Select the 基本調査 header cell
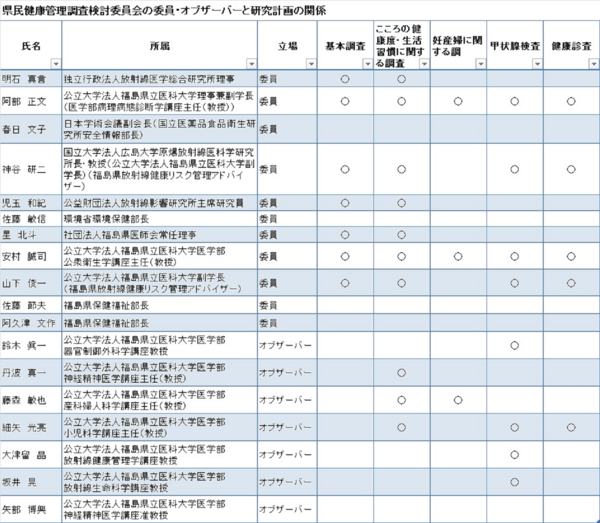The width and height of the screenshot is (600, 523). pyautogui.click(x=345, y=45)
